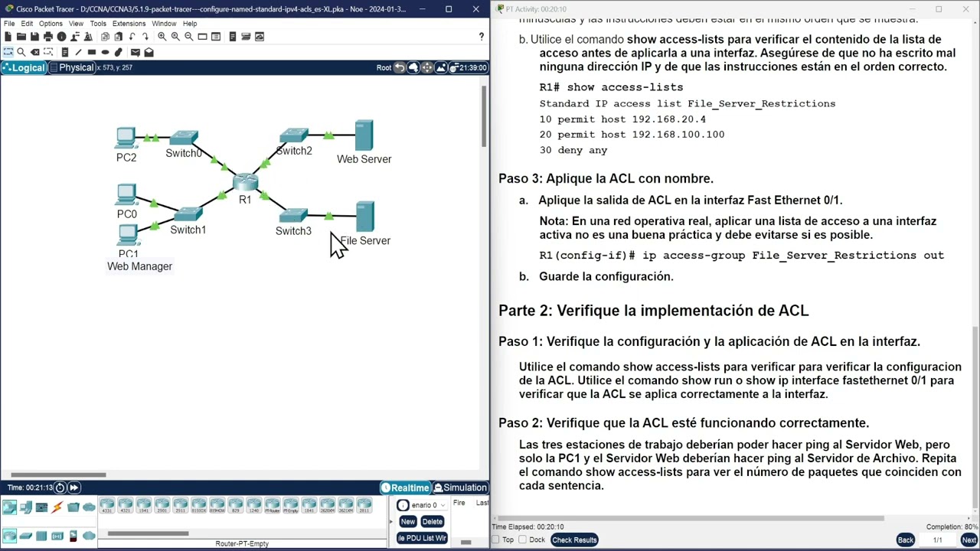The width and height of the screenshot is (980, 551).
Task: Choose the Connections lightning bolt category
Action: coord(57,507)
